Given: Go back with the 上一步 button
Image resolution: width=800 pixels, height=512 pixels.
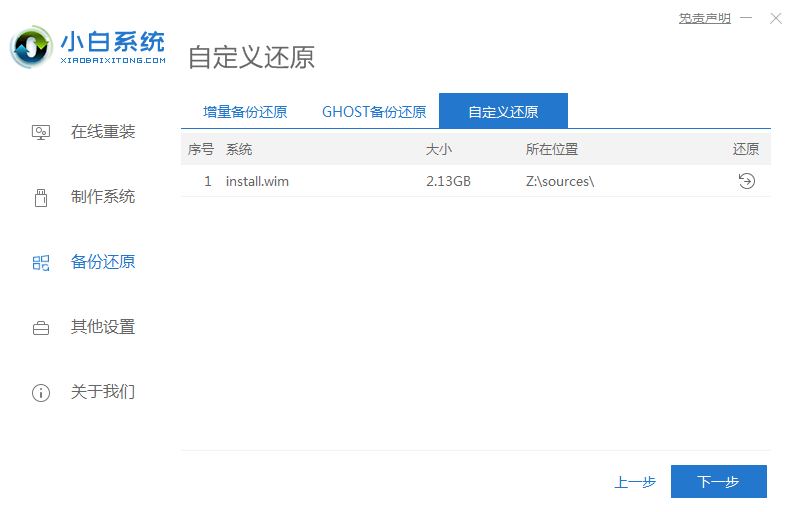Looking at the screenshot, I should click(x=635, y=482).
